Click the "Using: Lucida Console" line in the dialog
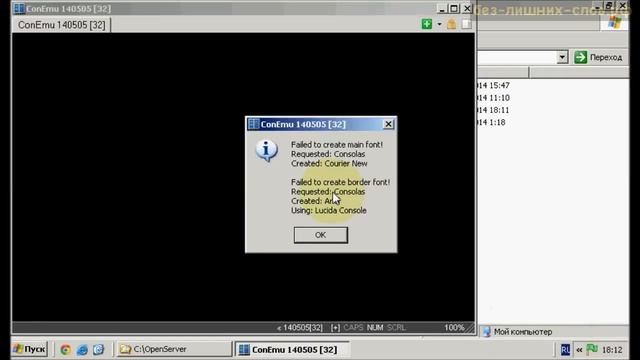 coord(329,211)
